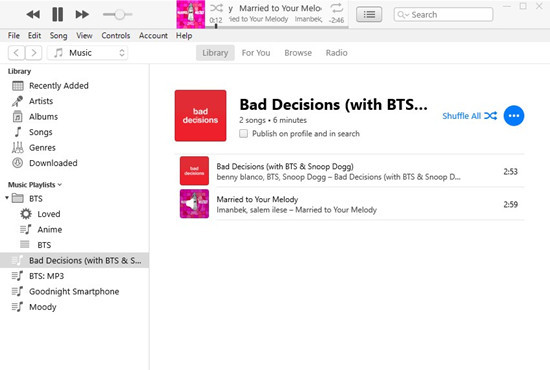Go forward with the right arrow button

point(34,53)
